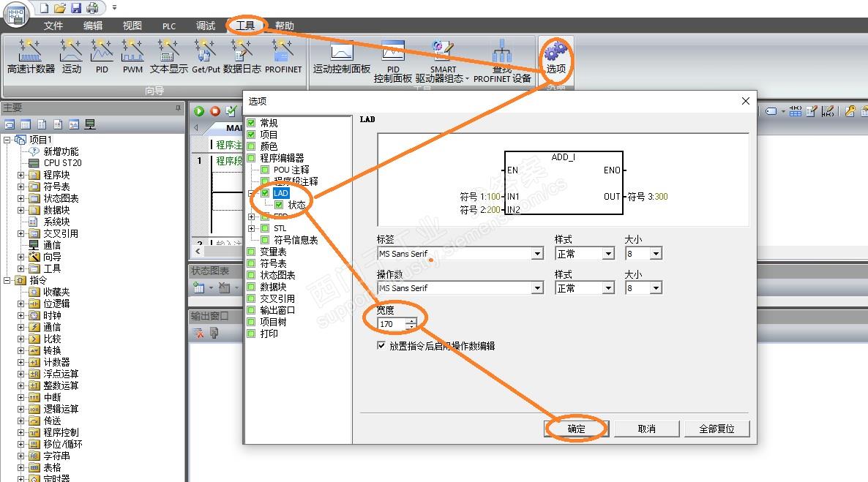This screenshot has width=868, height=482.
Task: Toggle the 变量表 checkbox
Action: [251, 252]
